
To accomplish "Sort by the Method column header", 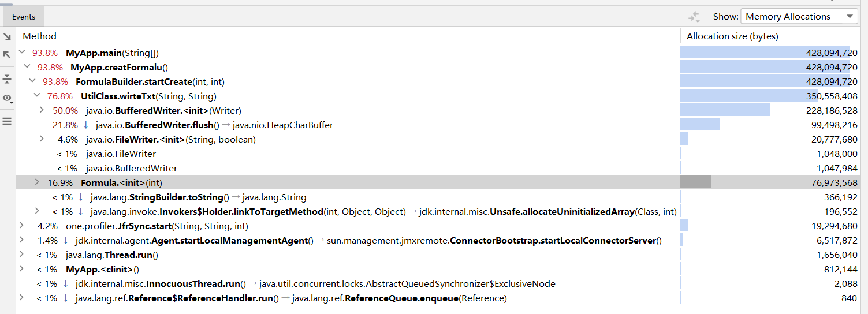I will (39, 36).
